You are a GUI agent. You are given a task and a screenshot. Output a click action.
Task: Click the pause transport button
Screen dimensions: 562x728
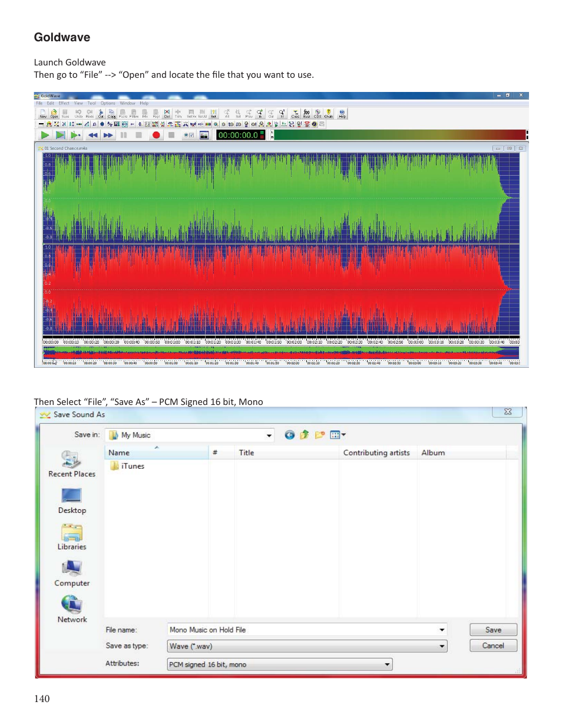coord(124,135)
